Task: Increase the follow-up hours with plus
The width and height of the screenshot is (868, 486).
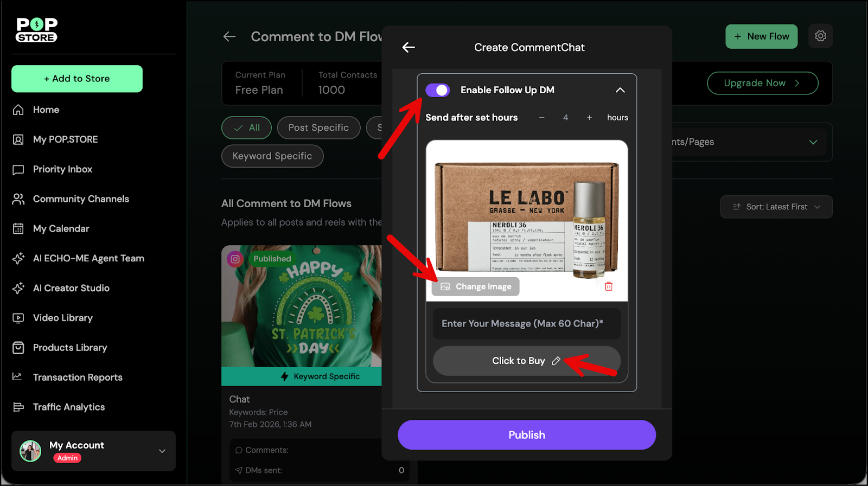Action: click(589, 118)
